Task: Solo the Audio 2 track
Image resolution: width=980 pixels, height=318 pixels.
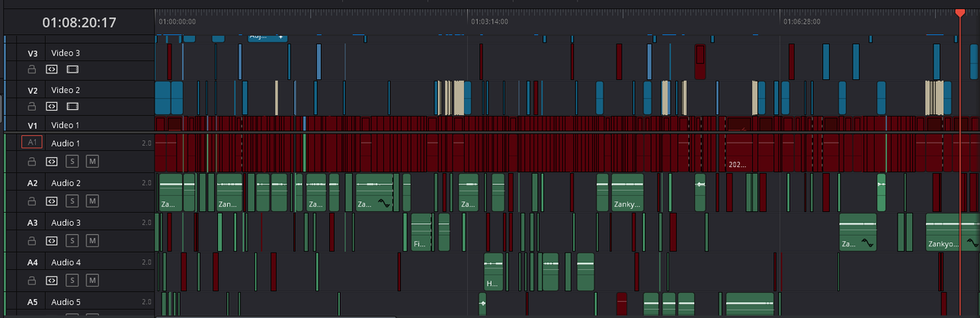Action: (73, 201)
